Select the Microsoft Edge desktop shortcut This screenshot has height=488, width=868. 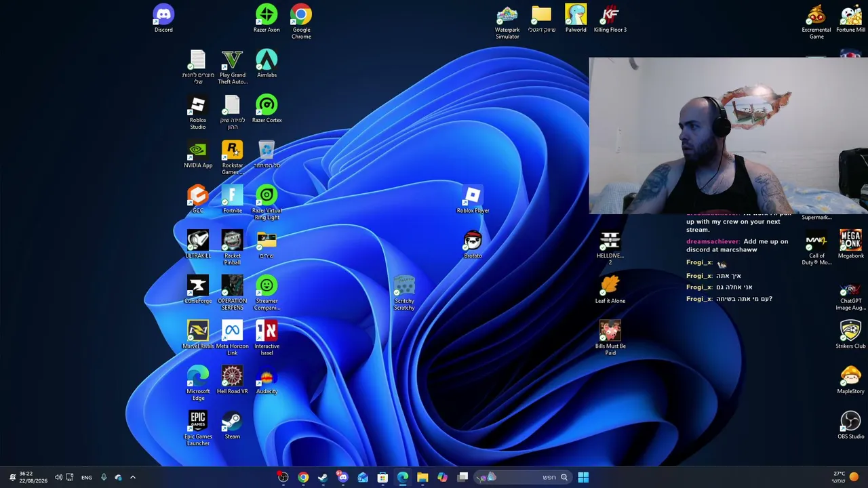(x=198, y=384)
